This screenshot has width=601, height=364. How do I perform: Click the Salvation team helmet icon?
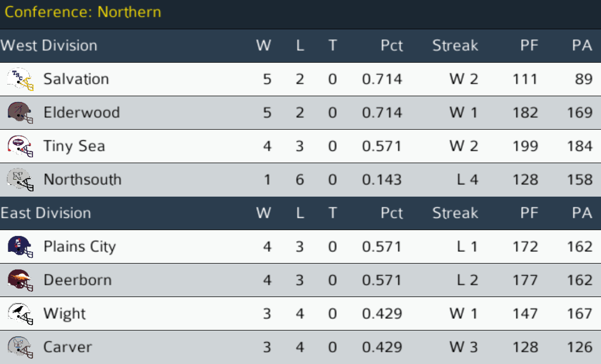[20, 79]
